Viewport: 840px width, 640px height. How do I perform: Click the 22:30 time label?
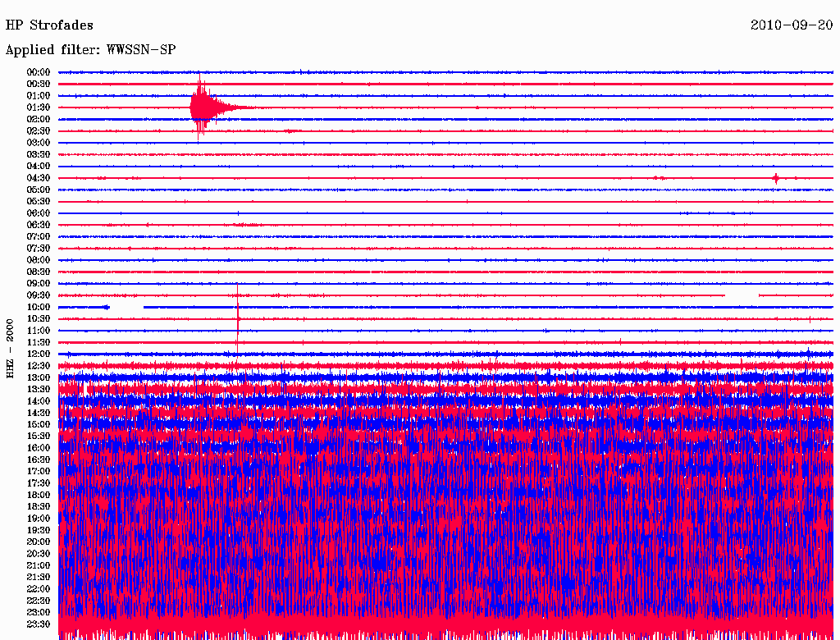pyautogui.click(x=39, y=601)
